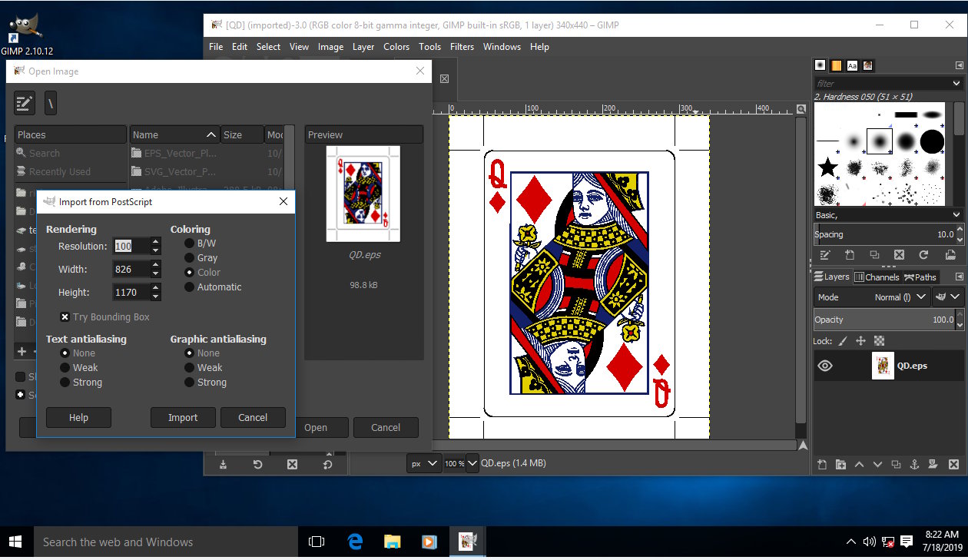The height and width of the screenshot is (560, 968).
Task: Click Cancel in Import from PostScript
Action: (253, 417)
